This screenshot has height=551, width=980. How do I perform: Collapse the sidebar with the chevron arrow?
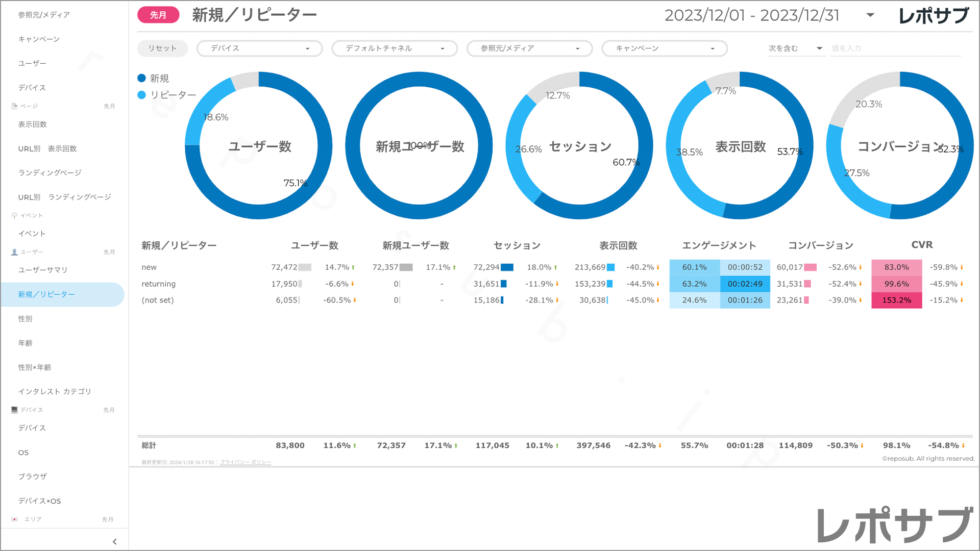(114, 542)
